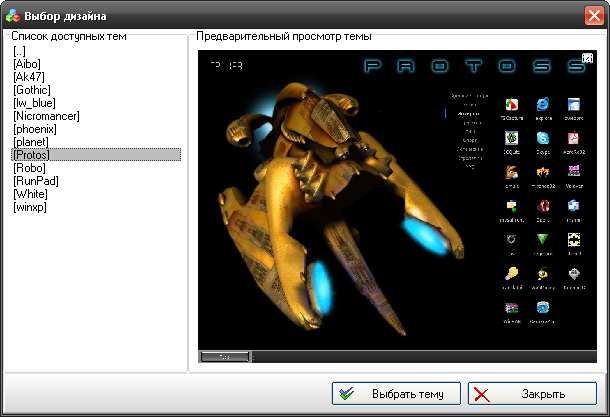Select the [phoenix] theme

tap(35, 129)
